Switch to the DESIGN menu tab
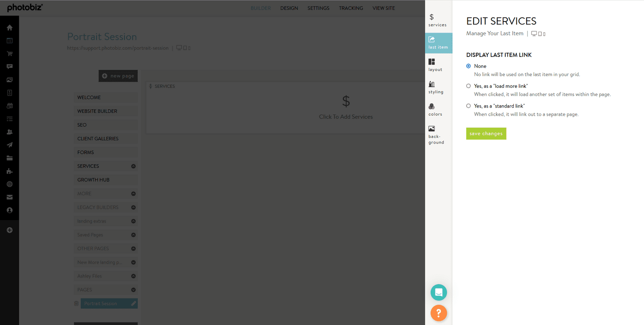 289,8
